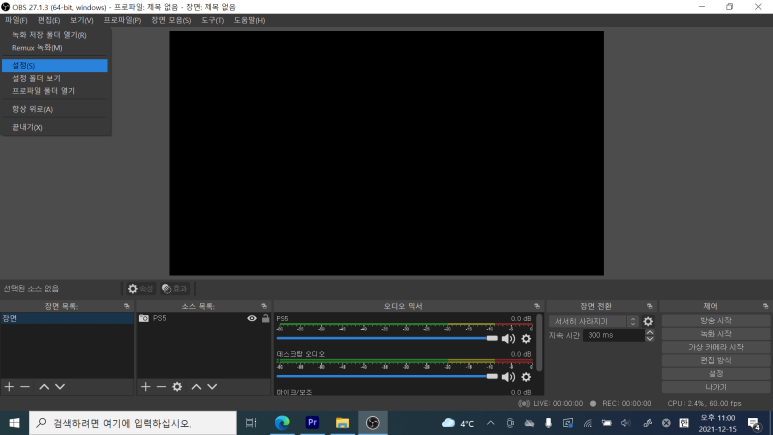Open the 보기(V) menu

(81, 20)
